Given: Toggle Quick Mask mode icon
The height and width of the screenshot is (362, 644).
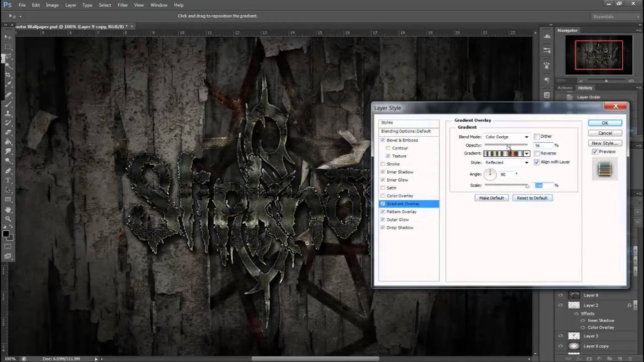Looking at the screenshot, I should tap(8, 246).
